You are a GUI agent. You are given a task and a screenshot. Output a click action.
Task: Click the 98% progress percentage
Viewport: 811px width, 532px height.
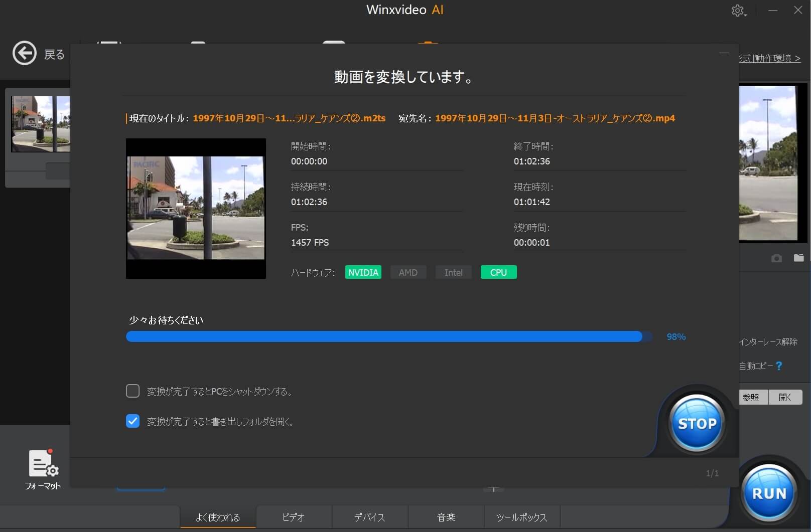click(x=676, y=337)
